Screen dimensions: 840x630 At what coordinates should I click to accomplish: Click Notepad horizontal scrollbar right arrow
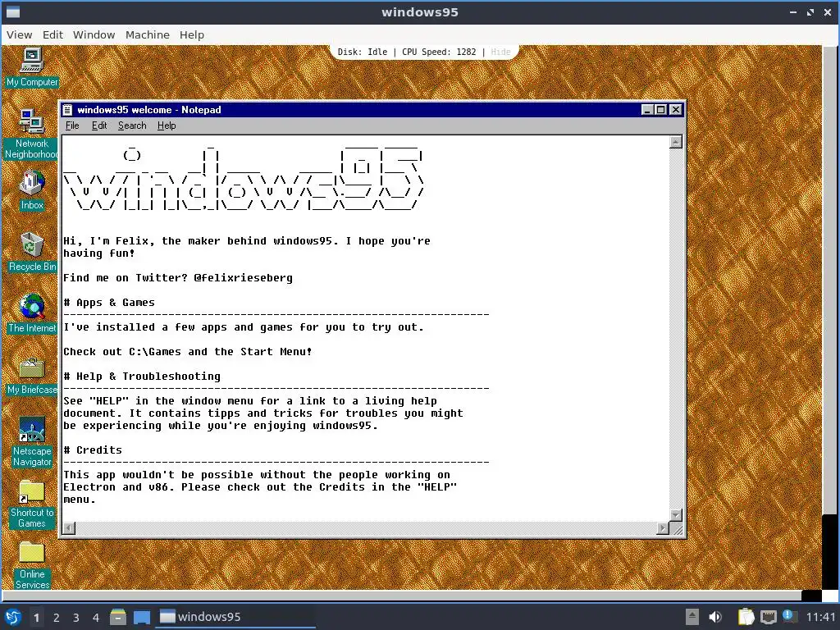click(x=663, y=528)
